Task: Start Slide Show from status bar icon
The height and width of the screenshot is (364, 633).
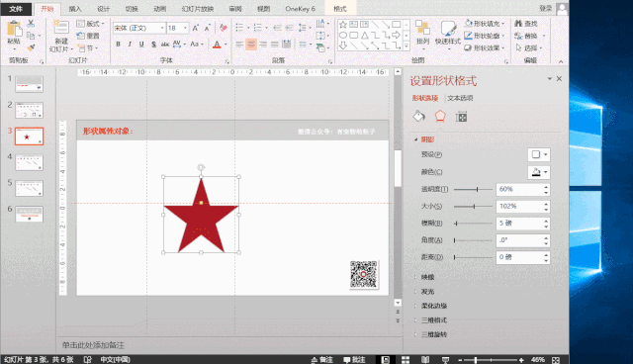Action: (445, 360)
